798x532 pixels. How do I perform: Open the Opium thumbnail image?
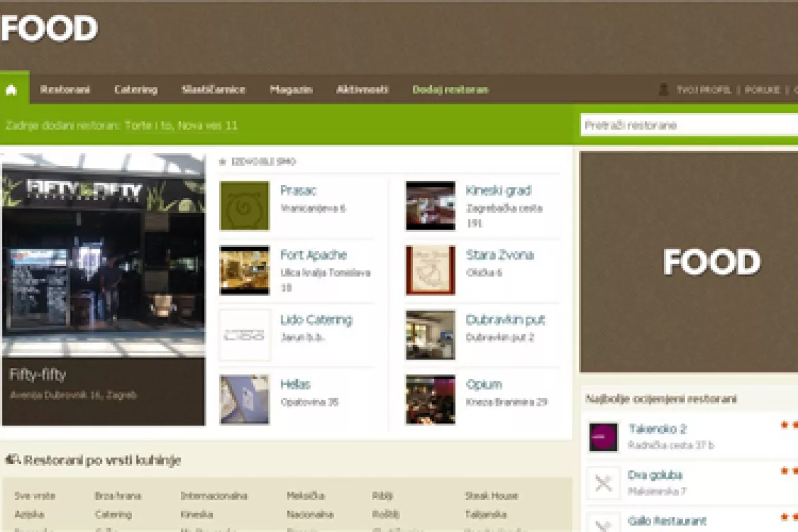pyautogui.click(x=431, y=400)
